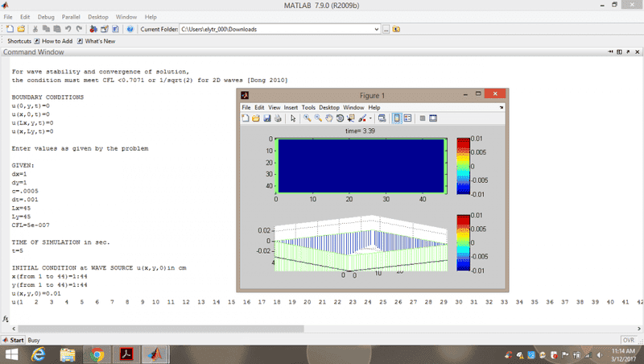644x364 pixels.
Task: Save the figure using the floppy disk icon
Action: [x=267, y=118]
